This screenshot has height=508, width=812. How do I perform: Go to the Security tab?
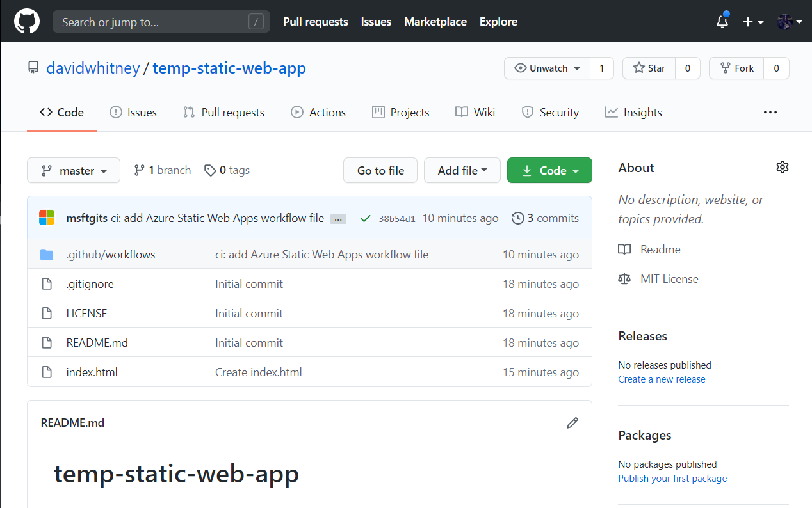[x=550, y=113]
